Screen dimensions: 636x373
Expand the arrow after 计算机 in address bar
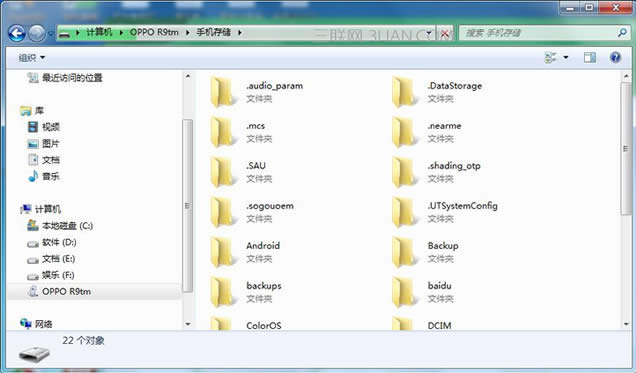tap(121, 32)
